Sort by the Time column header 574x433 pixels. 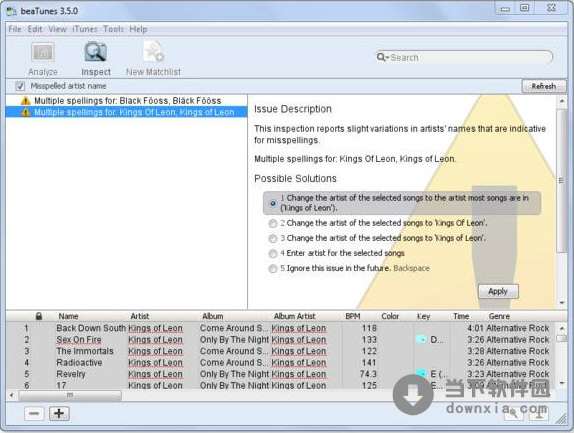(x=461, y=316)
